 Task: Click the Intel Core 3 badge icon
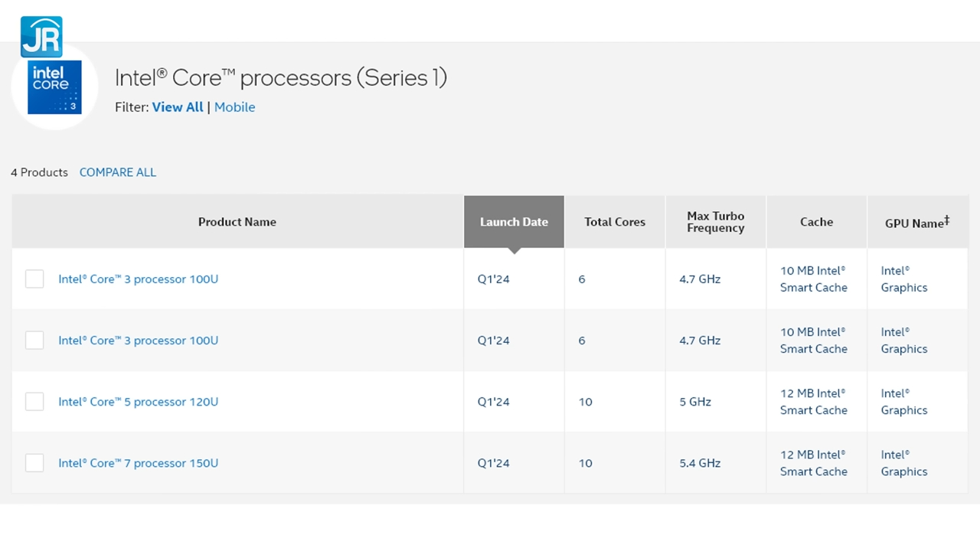(54, 86)
